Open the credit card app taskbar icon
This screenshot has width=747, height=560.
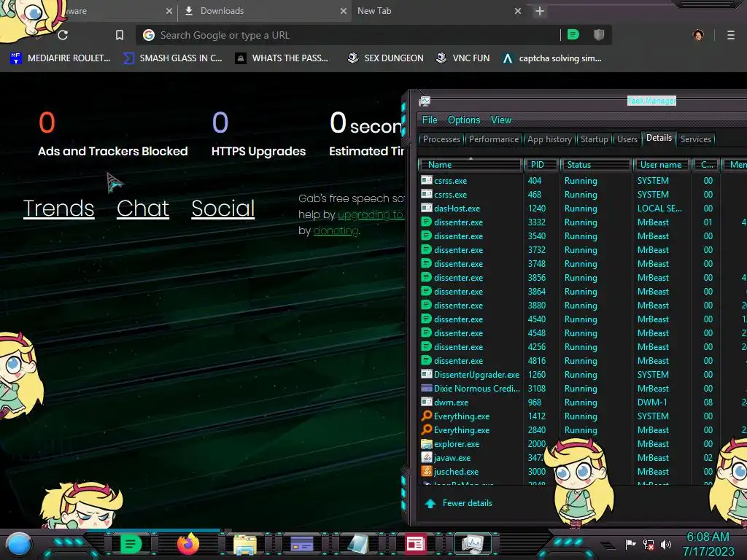[x=301, y=544]
